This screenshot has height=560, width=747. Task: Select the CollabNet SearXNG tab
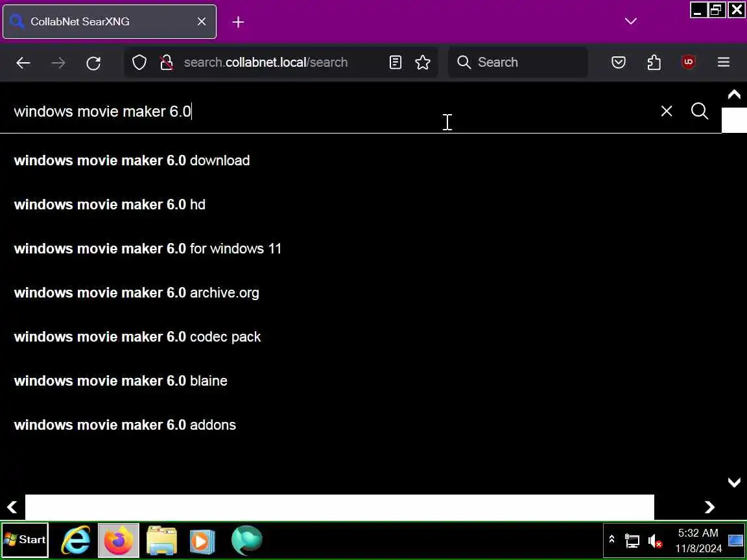(110, 21)
